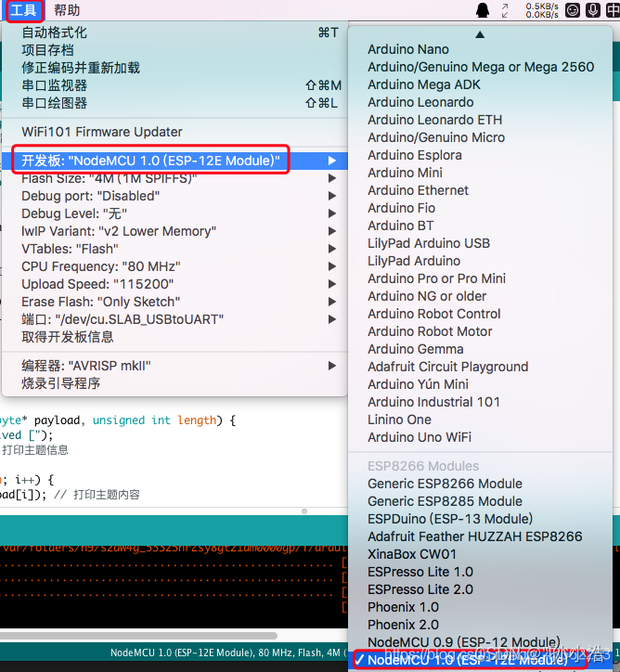Image resolution: width=620 pixels, height=672 pixels.
Task: Choose 自动格式化 menu item
Action: 174,32
